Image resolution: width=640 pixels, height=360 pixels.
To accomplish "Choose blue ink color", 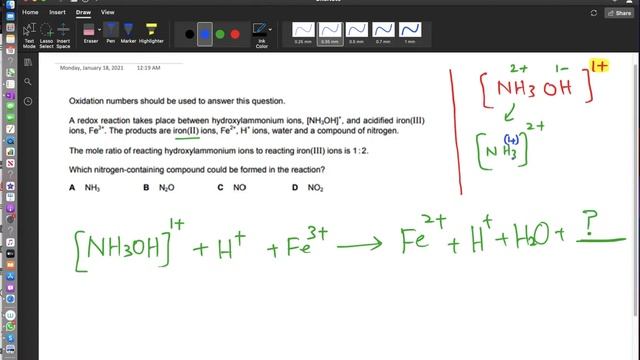I will (x=205, y=34).
